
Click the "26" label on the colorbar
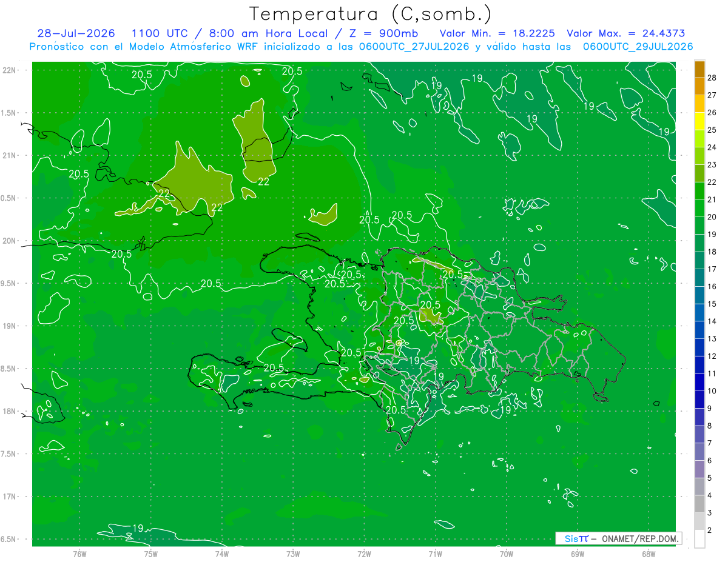coord(712,112)
